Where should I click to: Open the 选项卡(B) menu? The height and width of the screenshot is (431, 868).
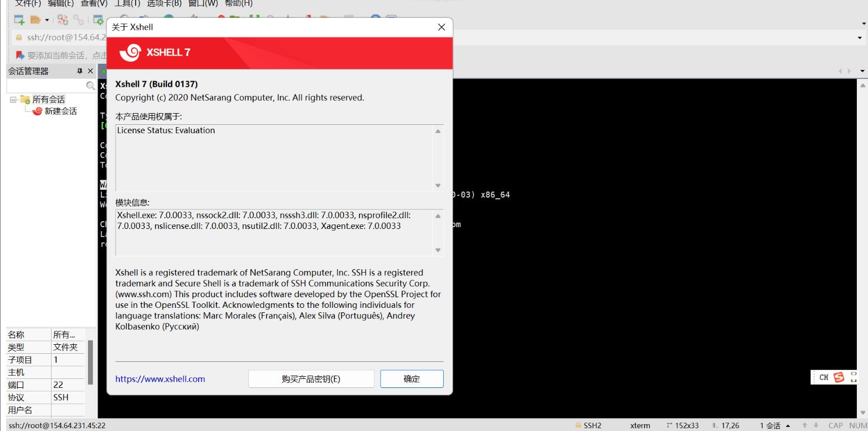164,3
